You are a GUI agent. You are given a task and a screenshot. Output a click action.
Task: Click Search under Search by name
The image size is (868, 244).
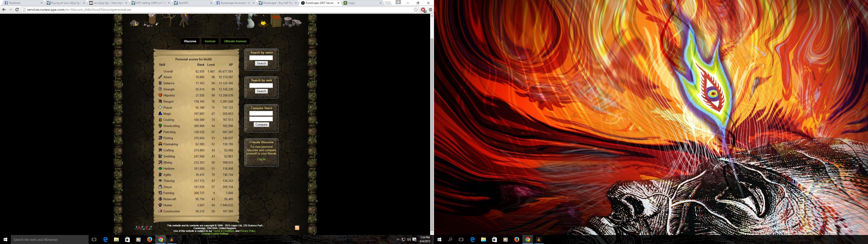[x=261, y=63]
